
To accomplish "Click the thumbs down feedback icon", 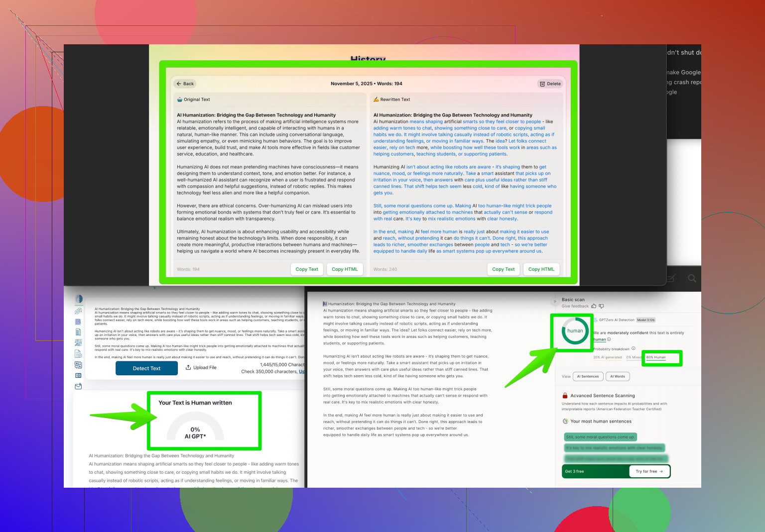I will 601,306.
